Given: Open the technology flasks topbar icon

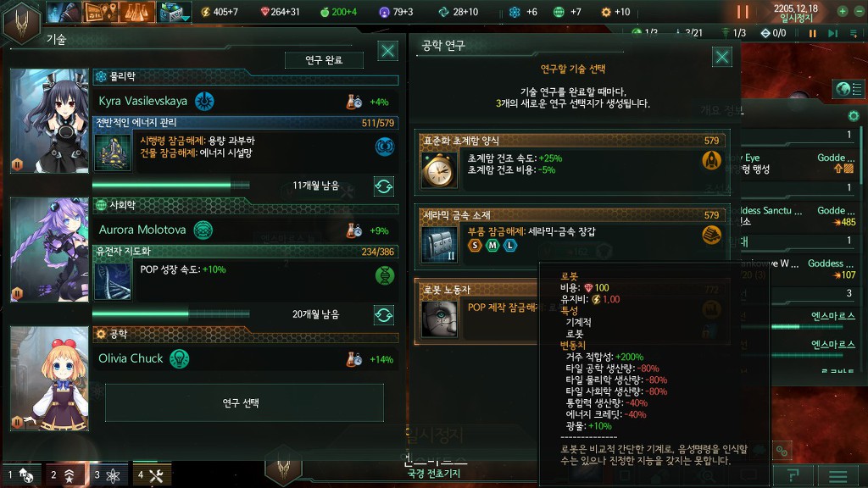Looking at the screenshot, I should point(136,12).
